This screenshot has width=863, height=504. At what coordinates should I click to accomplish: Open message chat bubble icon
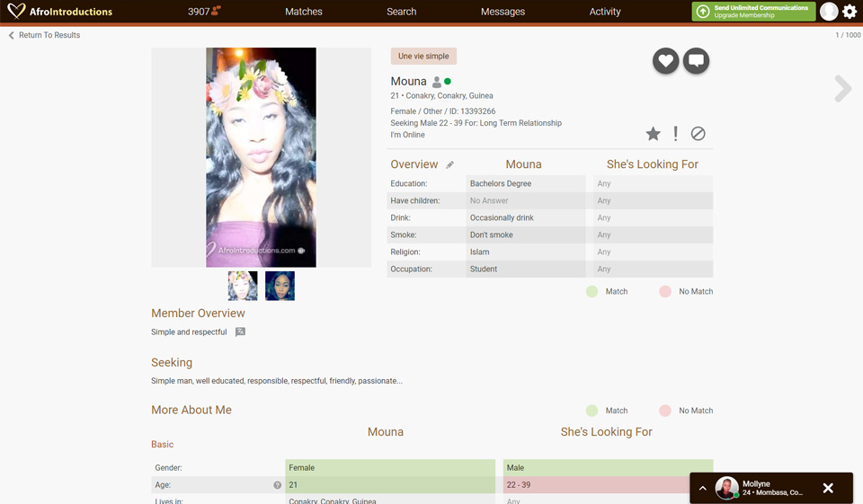coord(696,61)
